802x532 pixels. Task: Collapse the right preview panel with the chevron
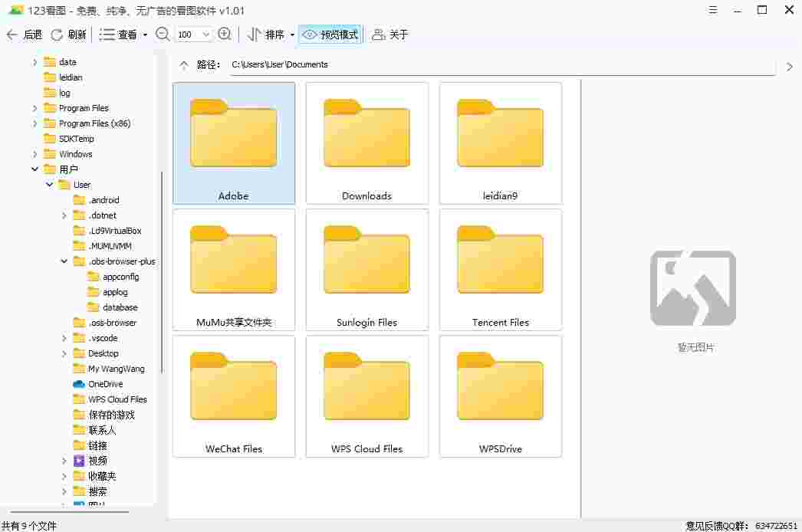(x=790, y=67)
